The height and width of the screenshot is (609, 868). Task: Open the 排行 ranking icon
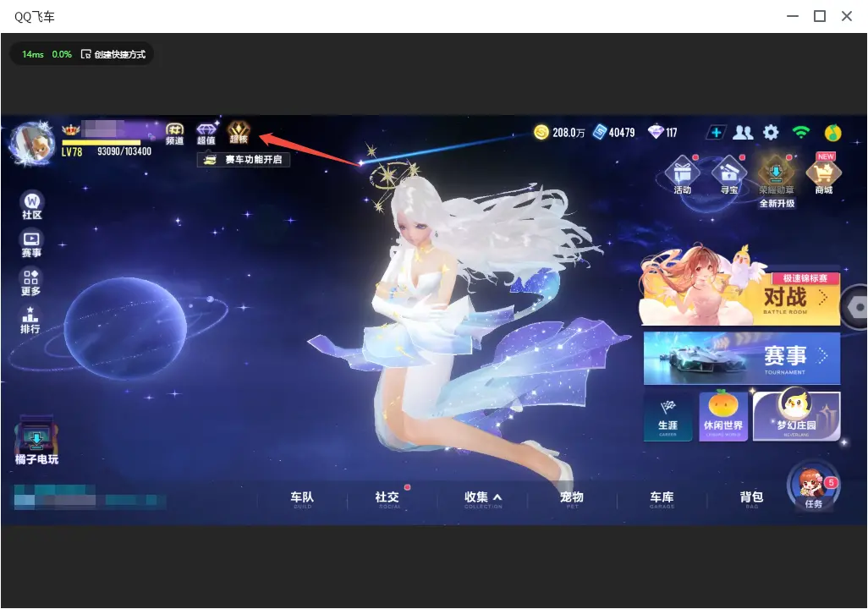(30, 320)
